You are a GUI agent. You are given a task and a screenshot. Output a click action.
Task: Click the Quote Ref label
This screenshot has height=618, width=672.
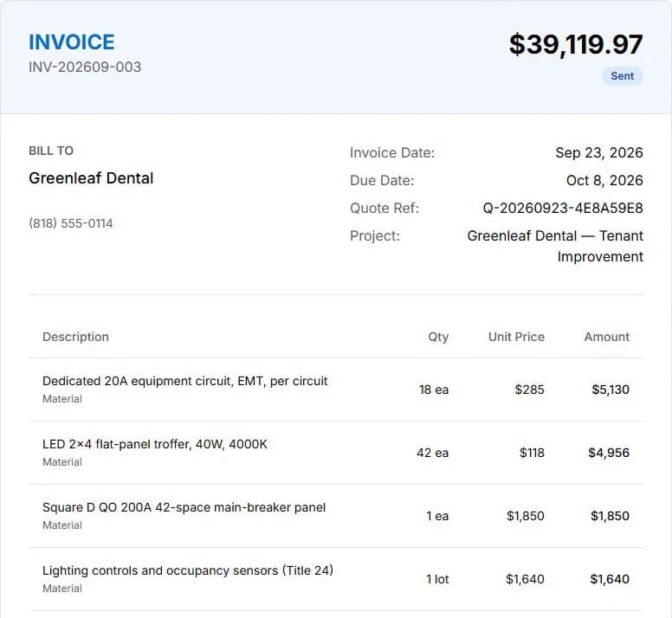coord(384,208)
